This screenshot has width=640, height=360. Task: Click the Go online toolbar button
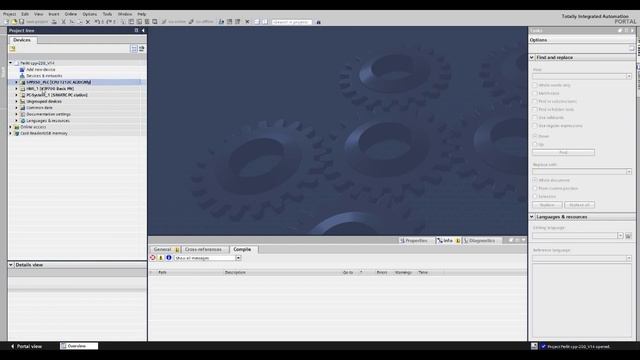[174, 22]
